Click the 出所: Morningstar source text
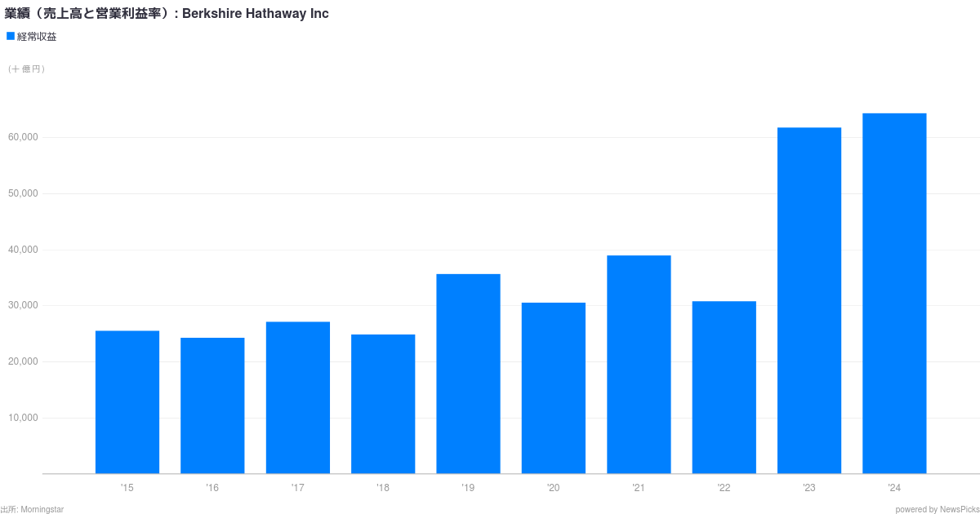Image resolution: width=980 pixels, height=514 pixels. (x=33, y=509)
